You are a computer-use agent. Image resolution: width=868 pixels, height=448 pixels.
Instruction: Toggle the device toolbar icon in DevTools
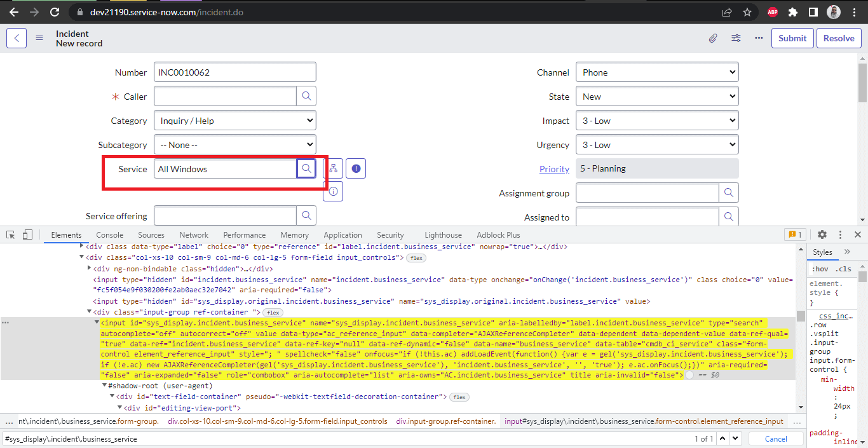(x=27, y=234)
